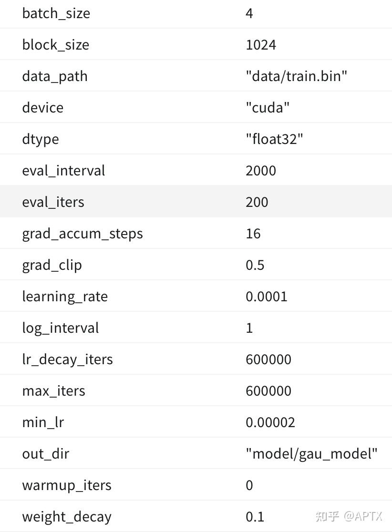Select the device value "cuda"
The height and width of the screenshot is (532, 392).
(268, 108)
